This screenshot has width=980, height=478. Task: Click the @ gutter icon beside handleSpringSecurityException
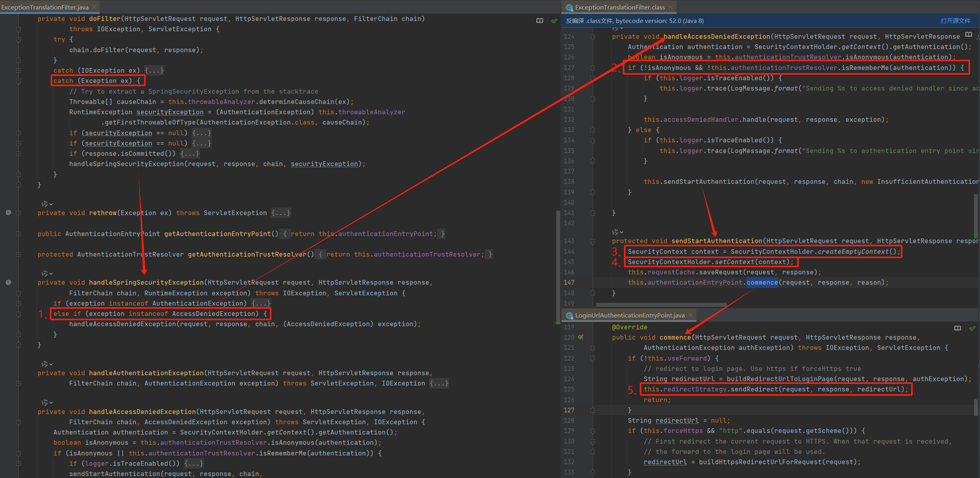pos(8,282)
